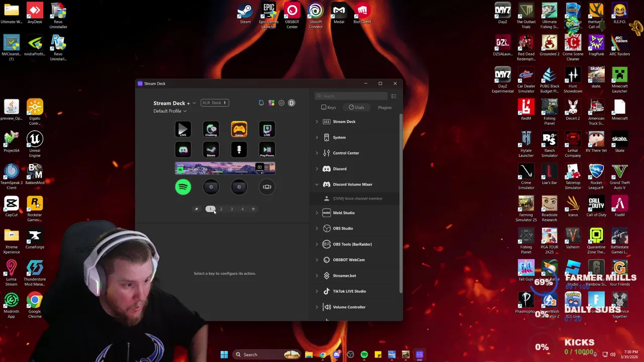Image resolution: width=644 pixels, height=362 pixels.
Task: Open Rocket League desktop shortcut
Action: (x=596, y=176)
